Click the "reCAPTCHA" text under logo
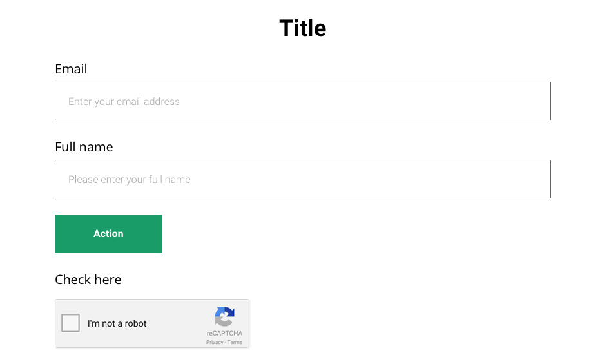591x364 pixels. (x=225, y=334)
